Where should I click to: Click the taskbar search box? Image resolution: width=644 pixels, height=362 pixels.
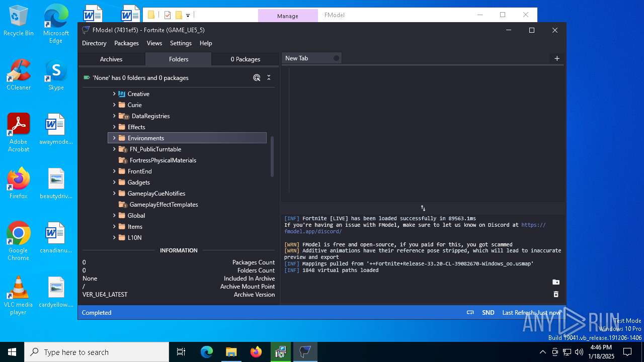(x=97, y=352)
